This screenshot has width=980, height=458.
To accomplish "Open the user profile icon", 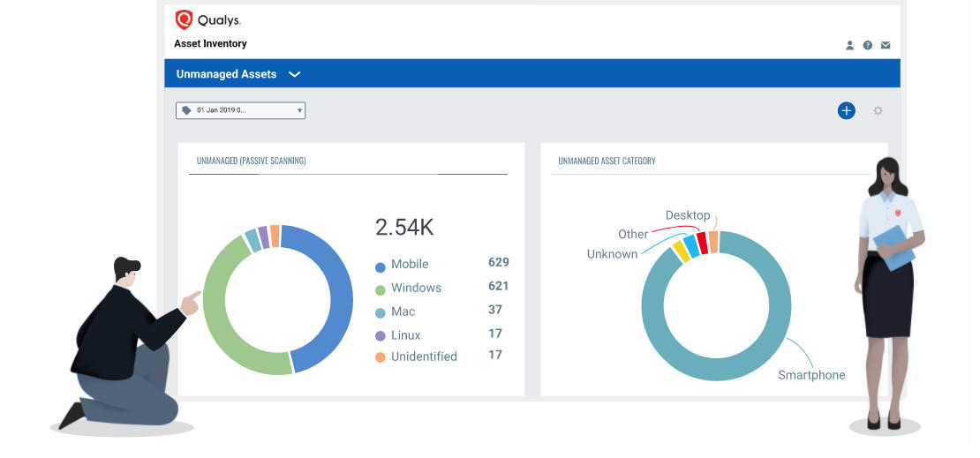I will [x=849, y=45].
